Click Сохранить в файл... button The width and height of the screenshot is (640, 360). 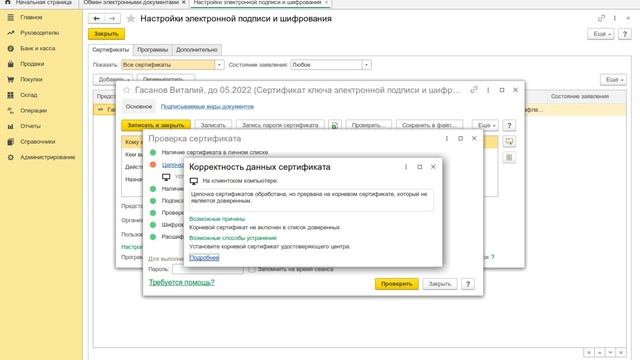(429, 125)
